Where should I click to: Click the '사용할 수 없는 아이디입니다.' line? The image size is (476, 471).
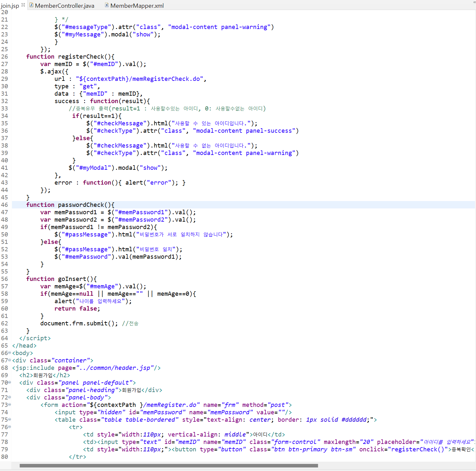tap(172, 146)
